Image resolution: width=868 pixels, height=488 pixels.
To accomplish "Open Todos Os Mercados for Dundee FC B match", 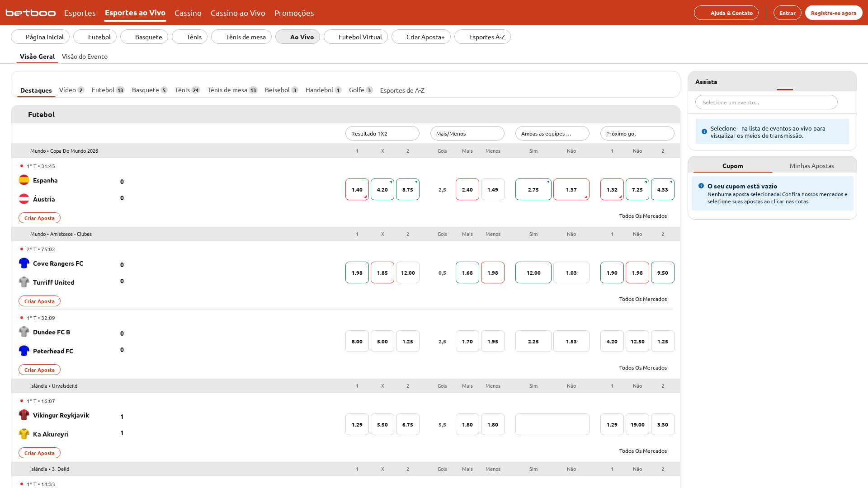I will click(643, 367).
